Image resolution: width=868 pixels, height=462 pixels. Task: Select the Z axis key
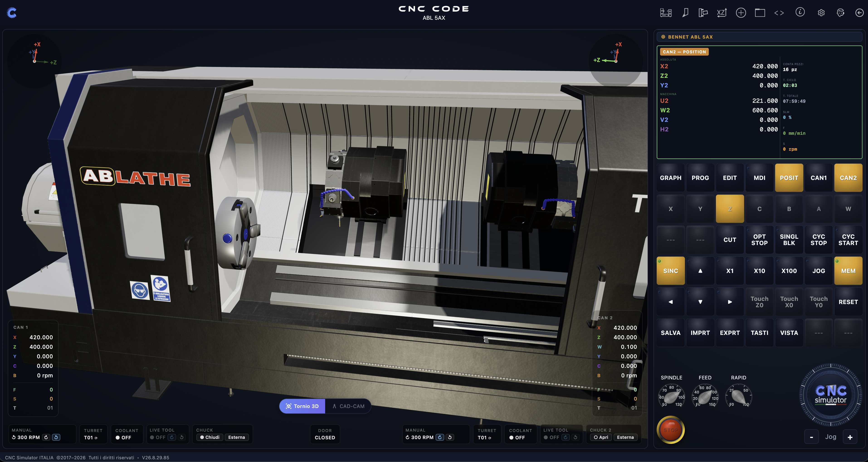coord(730,209)
